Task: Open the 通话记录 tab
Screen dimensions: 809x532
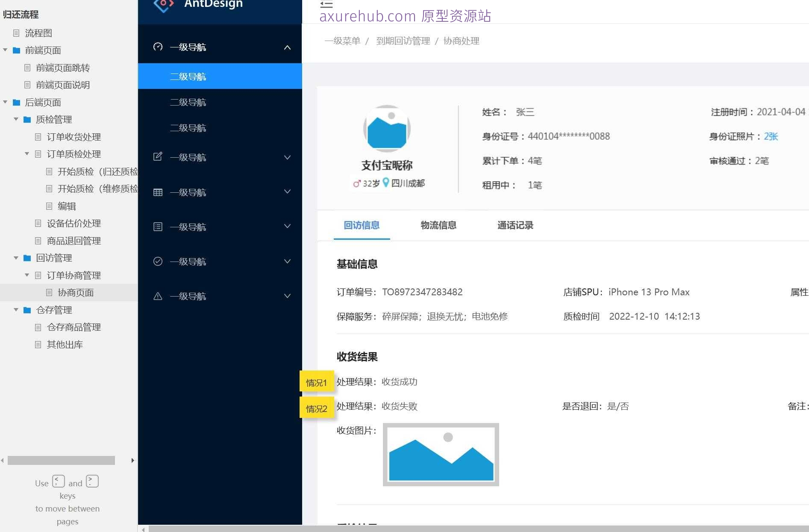Action: click(x=515, y=225)
